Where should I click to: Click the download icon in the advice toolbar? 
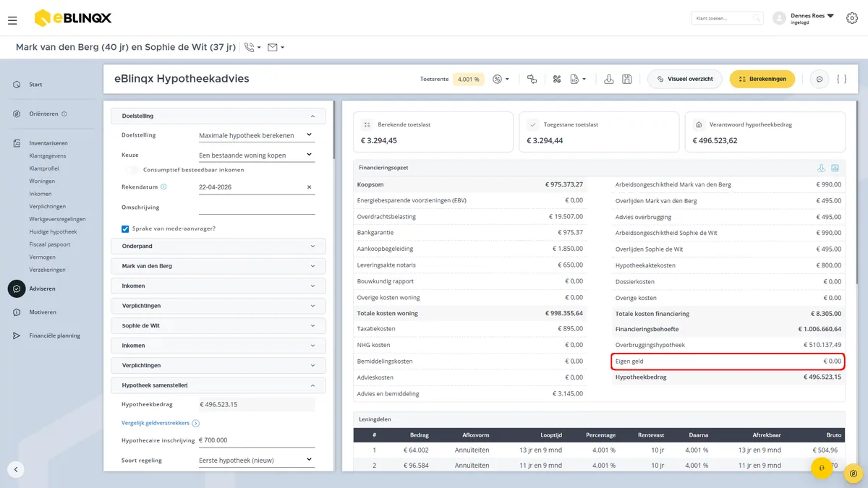609,79
